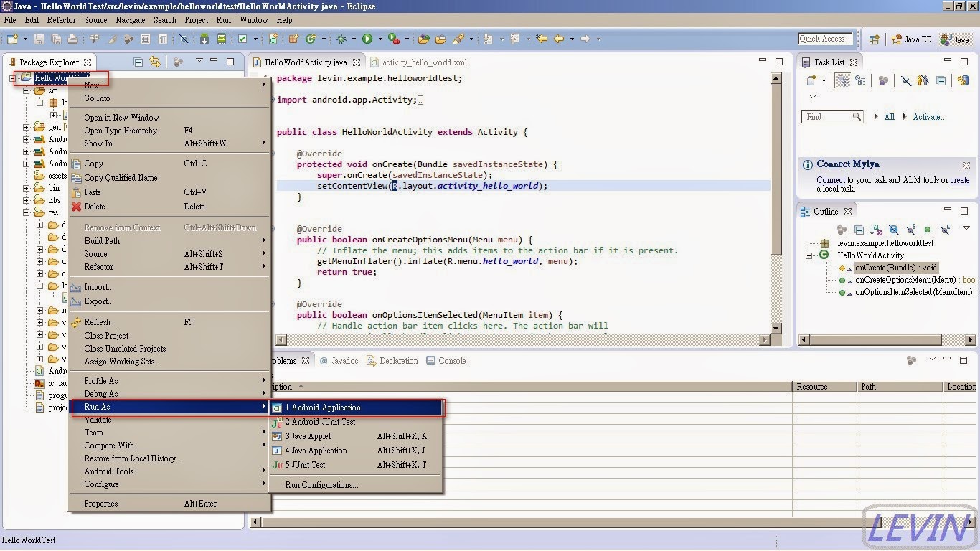
Task: Collapse All in Package Explorer toolbar
Action: (x=138, y=62)
